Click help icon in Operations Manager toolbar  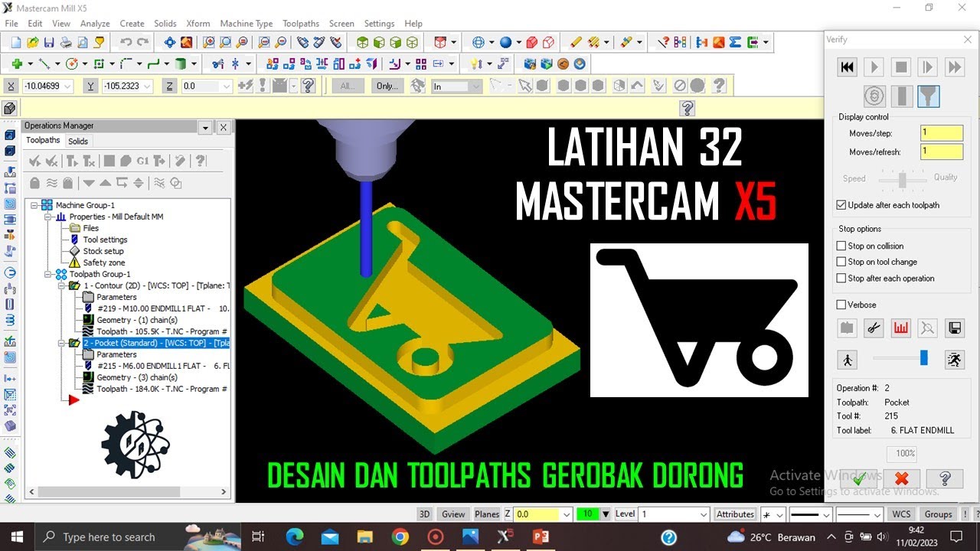pos(200,161)
